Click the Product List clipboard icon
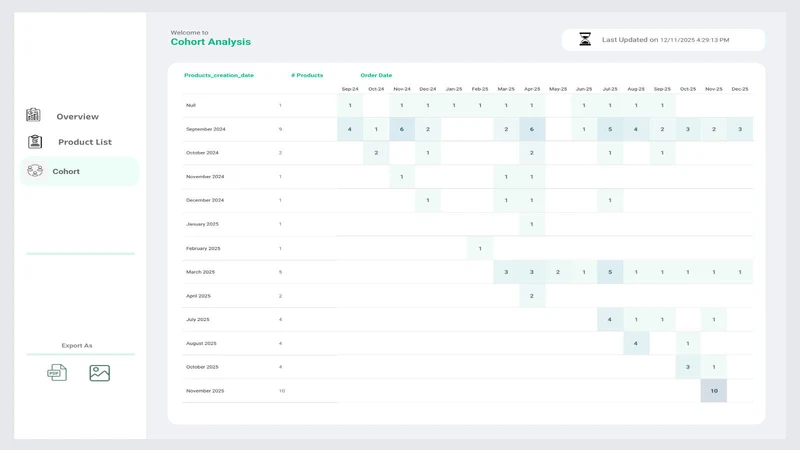Viewport: 800px width, 450px height. (35, 141)
